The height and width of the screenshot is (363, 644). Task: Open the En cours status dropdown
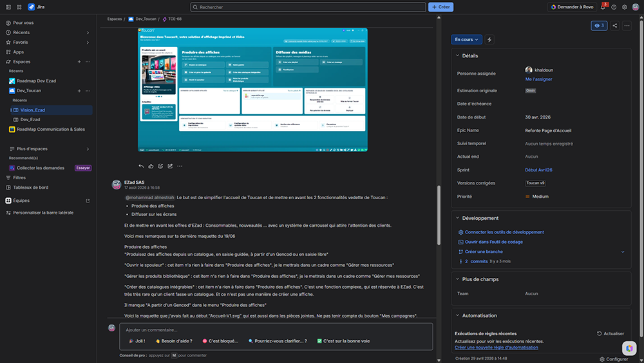tap(466, 39)
